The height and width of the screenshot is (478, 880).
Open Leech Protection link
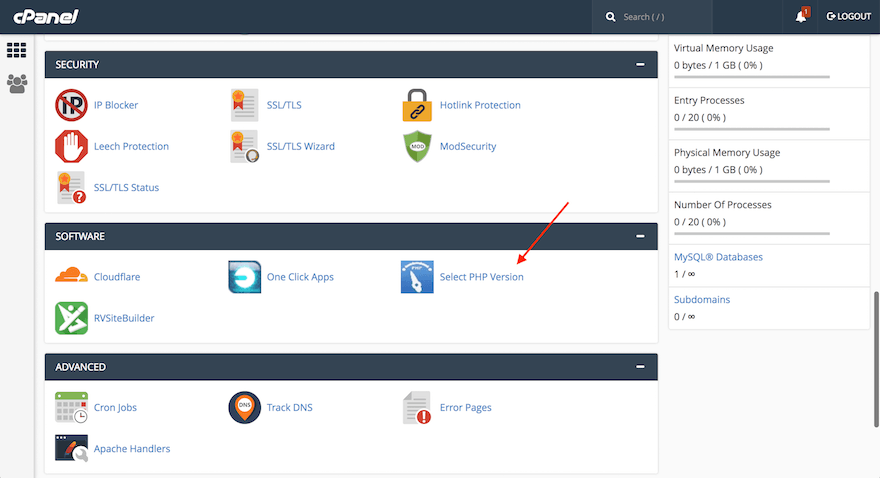pyautogui.click(x=131, y=146)
